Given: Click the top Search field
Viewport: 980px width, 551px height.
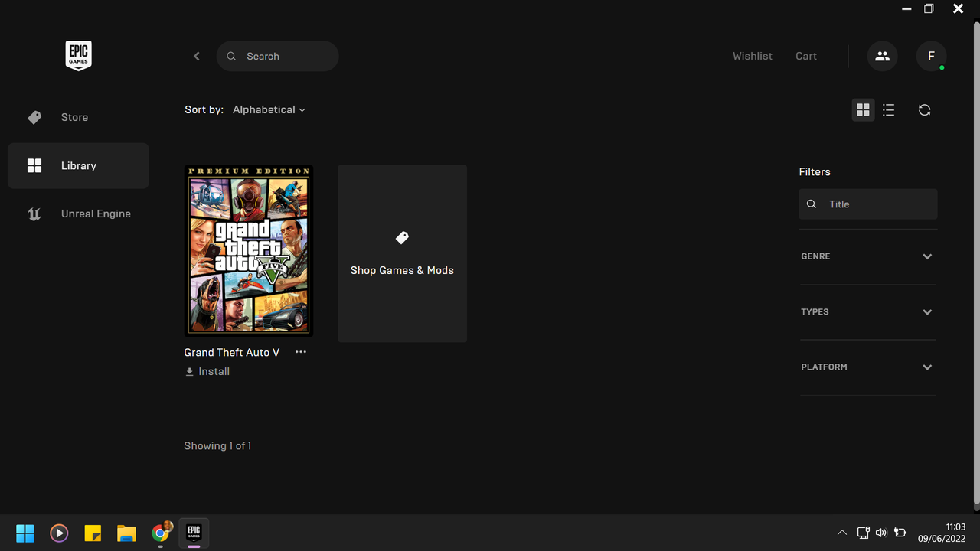Looking at the screenshot, I should click(x=277, y=56).
